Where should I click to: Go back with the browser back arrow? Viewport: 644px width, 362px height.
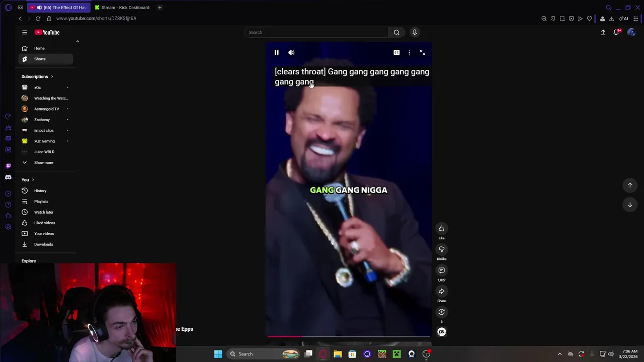pyautogui.click(x=20, y=19)
